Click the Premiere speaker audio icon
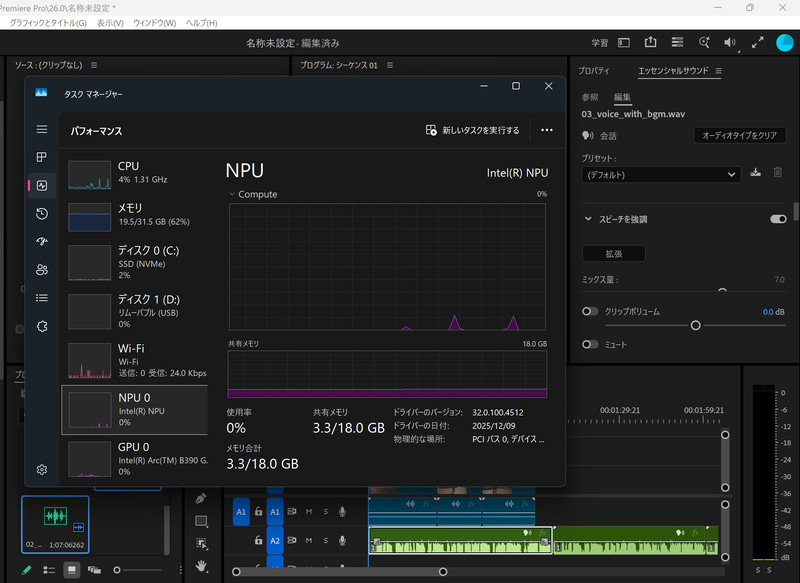The height and width of the screenshot is (583, 800). tap(730, 42)
